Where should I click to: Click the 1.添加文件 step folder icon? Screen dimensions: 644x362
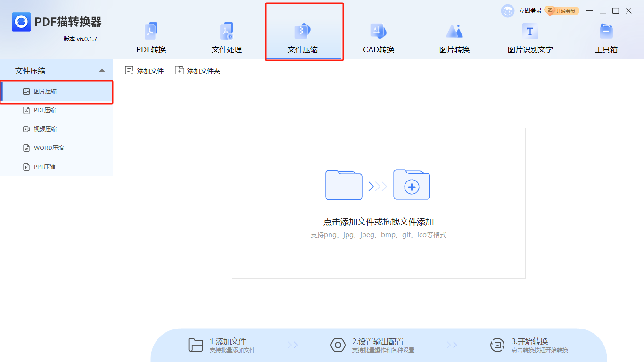pos(196,345)
